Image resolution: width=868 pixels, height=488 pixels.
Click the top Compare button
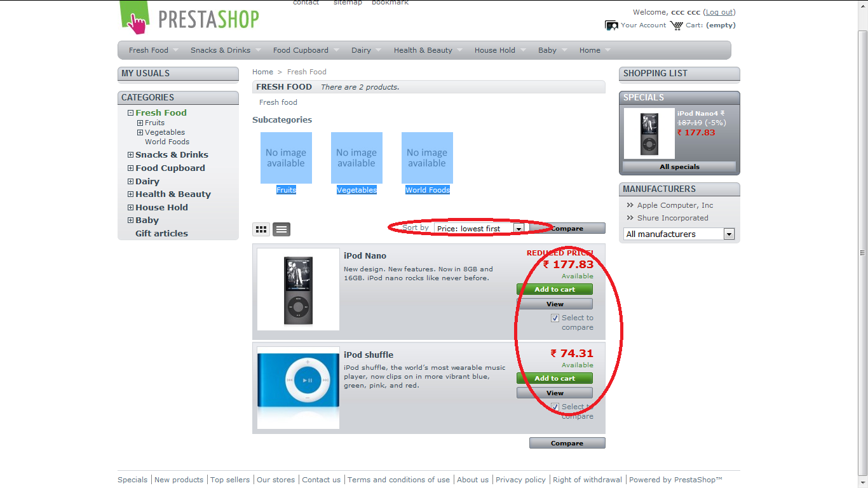[567, 229]
